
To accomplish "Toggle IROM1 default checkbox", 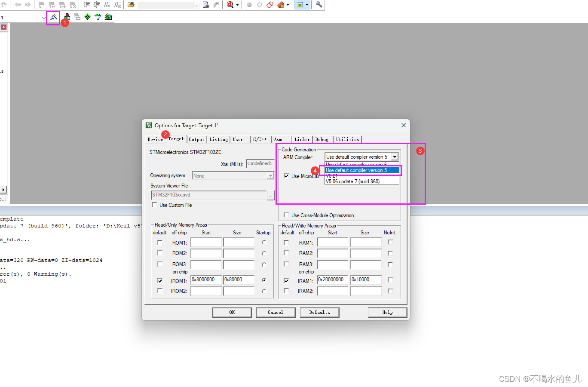I will 160,281.
